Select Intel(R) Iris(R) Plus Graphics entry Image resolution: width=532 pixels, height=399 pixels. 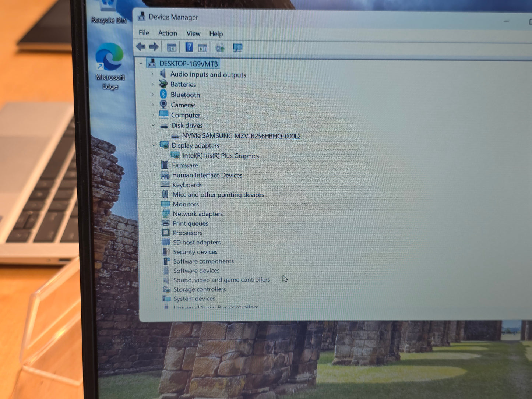(220, 156)
